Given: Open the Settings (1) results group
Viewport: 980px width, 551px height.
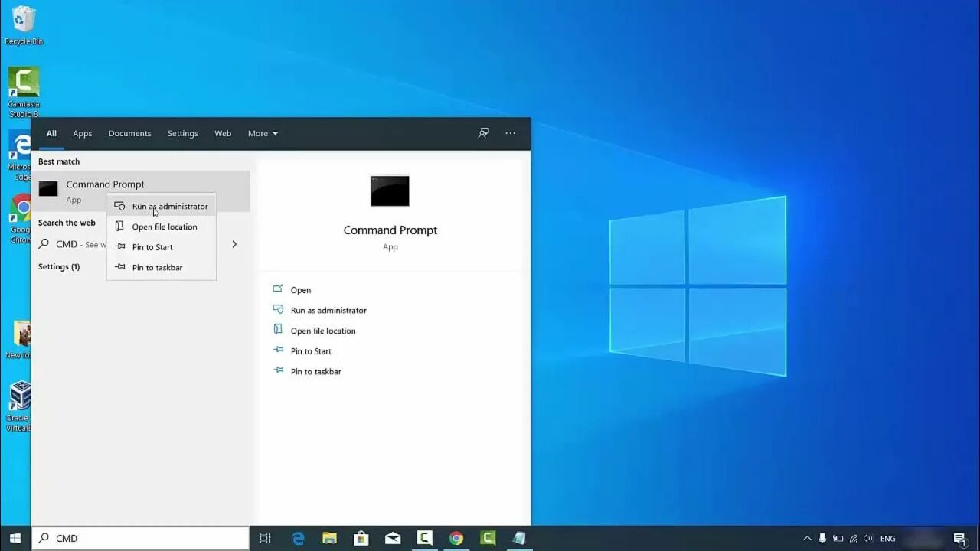Looking at the screenshot, I should tap(59, 266).
